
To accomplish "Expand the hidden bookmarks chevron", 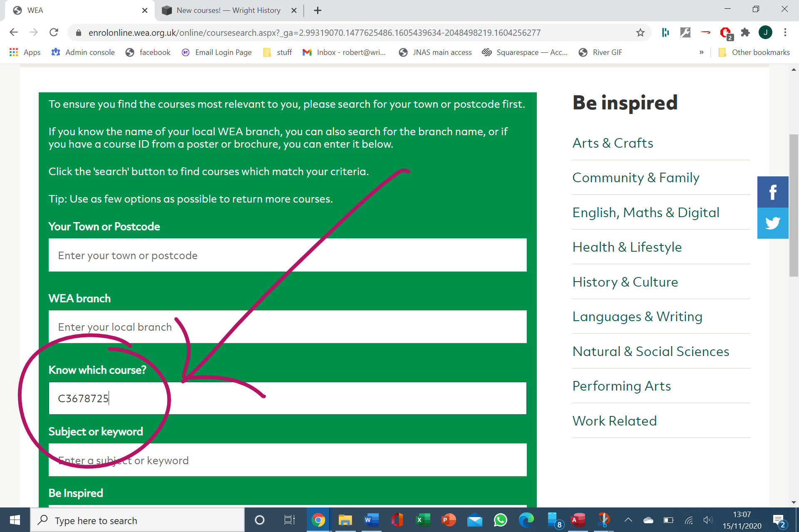I will click(702, 52).
